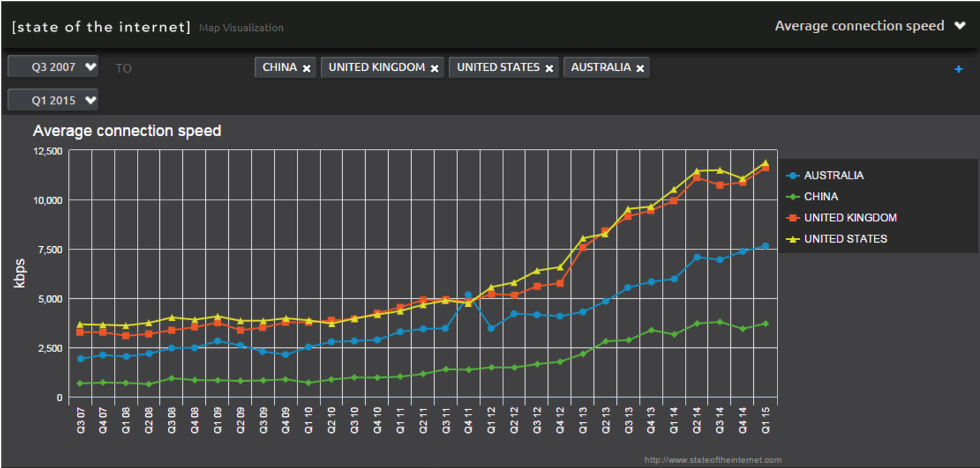Click the CHINA country tag label
Image resolution: width=980 pixels, height=468 pixels.
pyautogui.click(x=279, y=67)
